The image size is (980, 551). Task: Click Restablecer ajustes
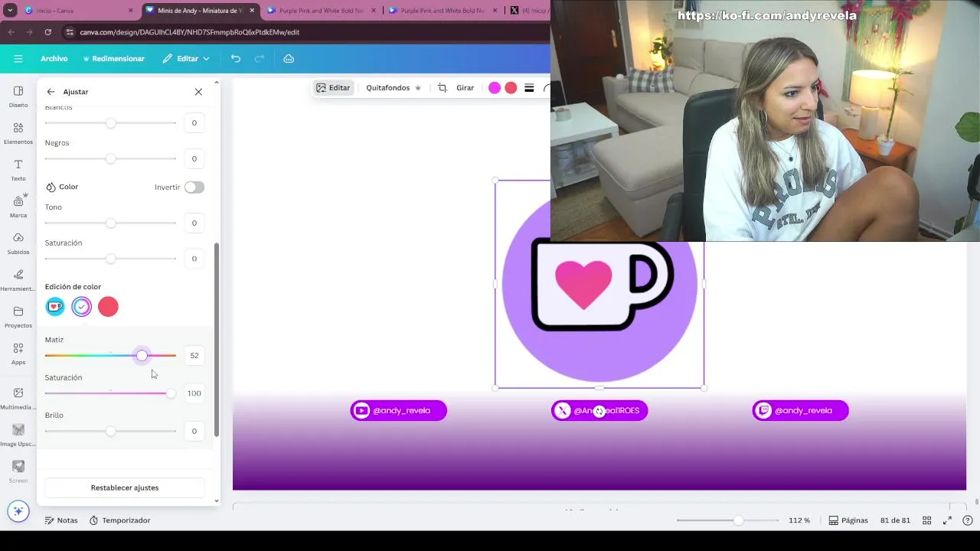125,487
